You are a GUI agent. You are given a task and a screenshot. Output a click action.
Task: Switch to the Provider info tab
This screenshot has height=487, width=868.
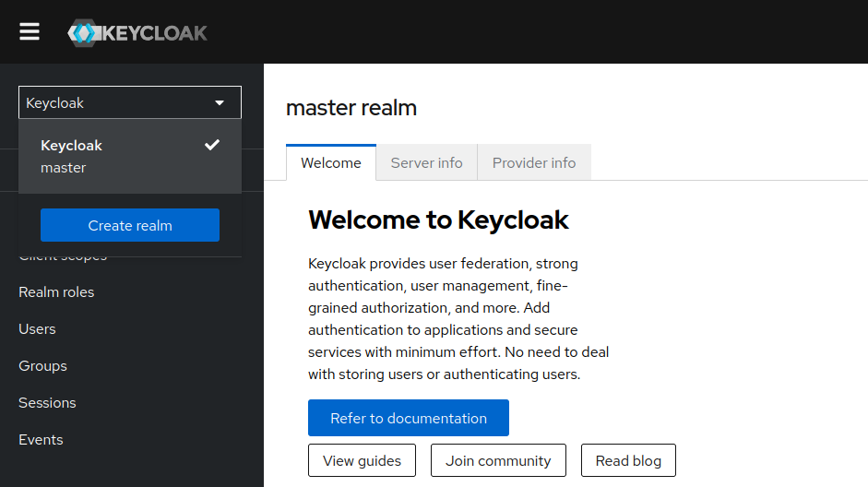click(x=534, y=162)
